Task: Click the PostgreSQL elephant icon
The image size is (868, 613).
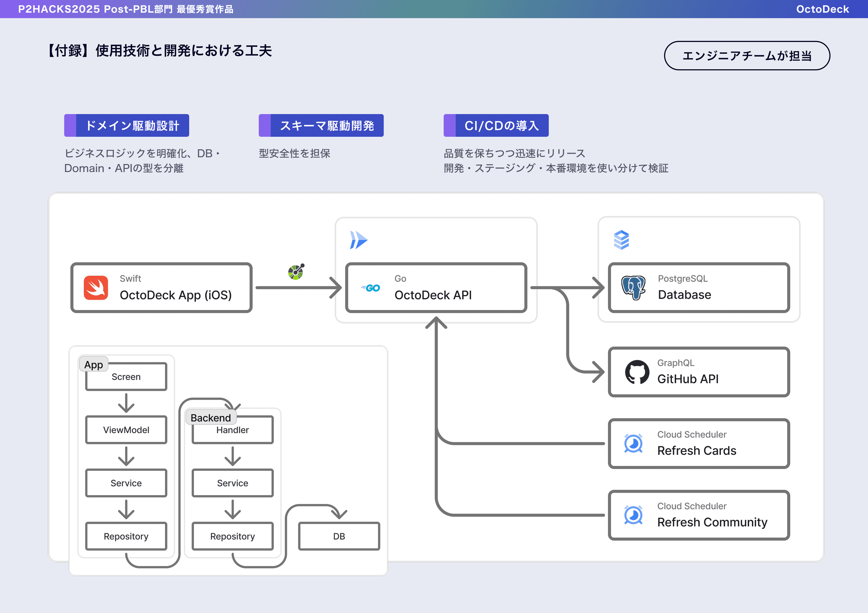Action: coord(633,288)
